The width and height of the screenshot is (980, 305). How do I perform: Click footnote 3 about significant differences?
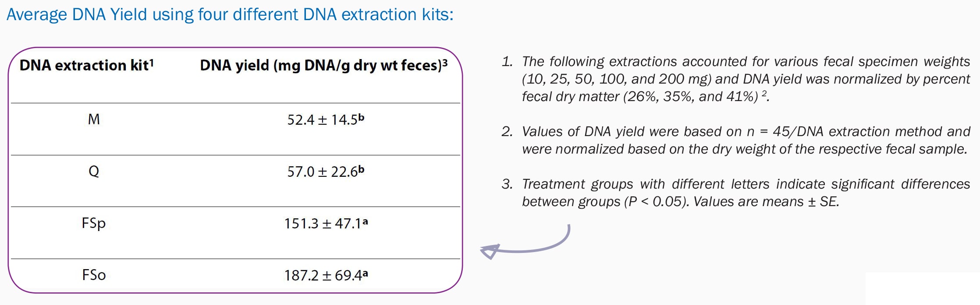(745, 193)
